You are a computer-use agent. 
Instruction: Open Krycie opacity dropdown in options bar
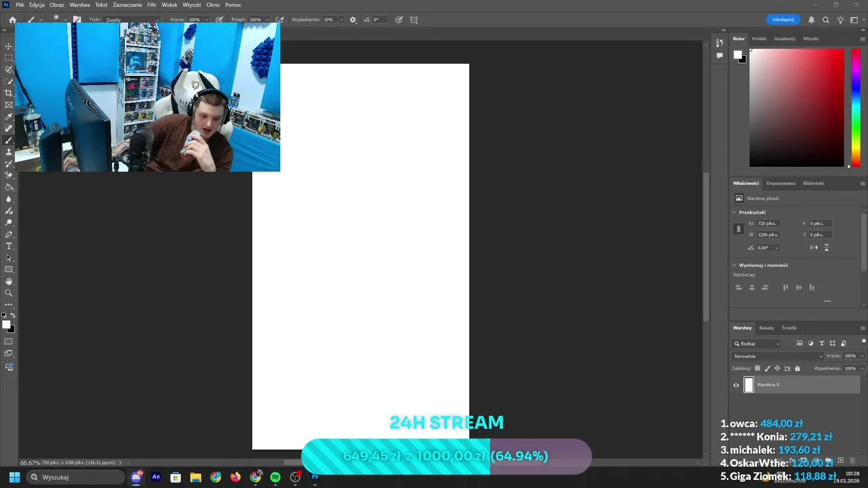pos(206,20)
